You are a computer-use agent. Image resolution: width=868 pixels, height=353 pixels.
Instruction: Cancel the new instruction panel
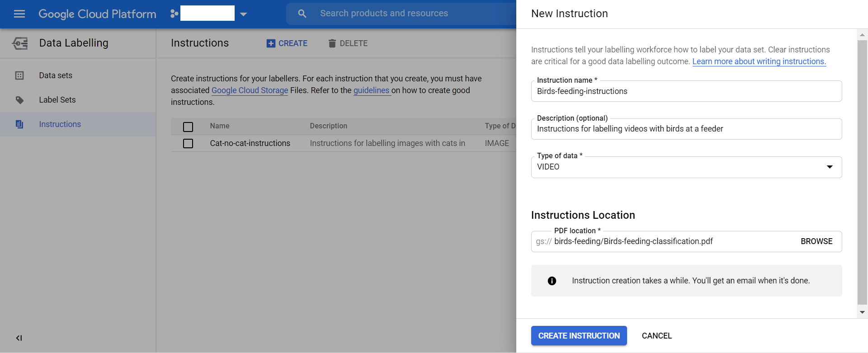tap(656, 336)
